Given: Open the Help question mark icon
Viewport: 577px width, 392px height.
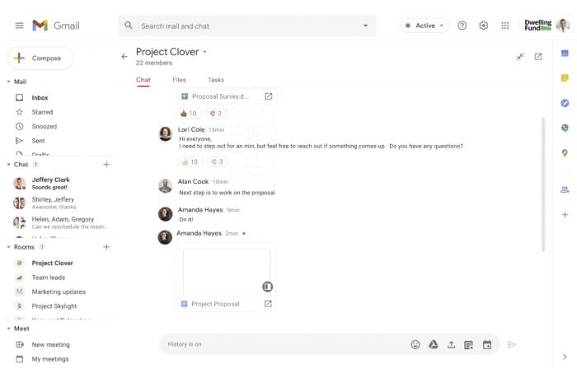Looking at the screenshot, I should pos(462,26).
